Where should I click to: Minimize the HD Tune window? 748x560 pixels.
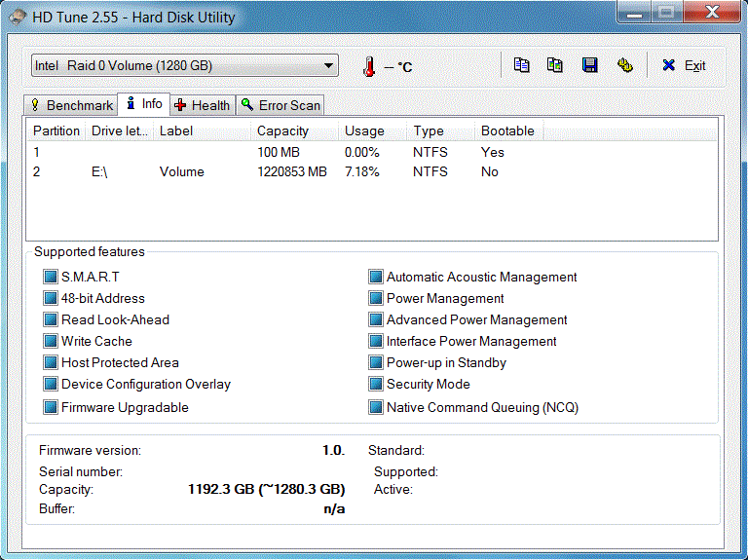[x=634, y=12]
